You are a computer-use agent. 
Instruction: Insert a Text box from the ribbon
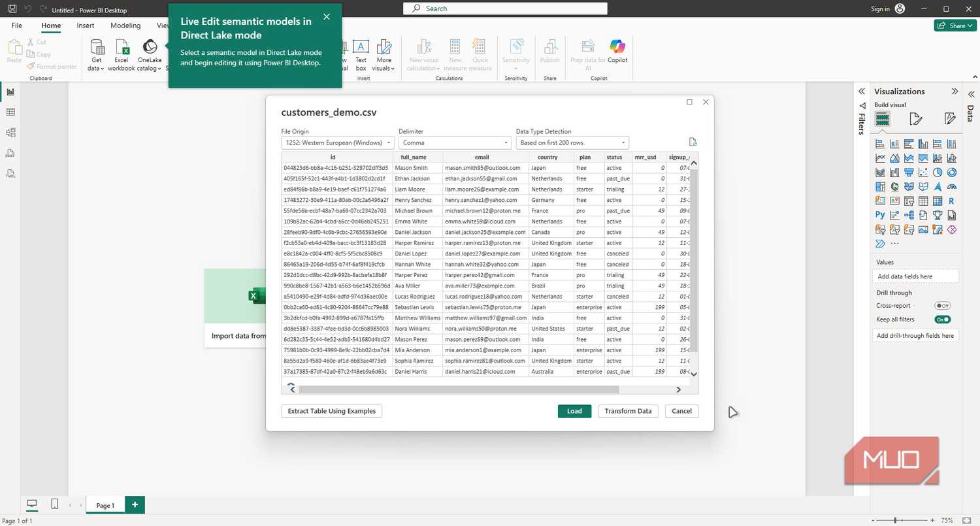tap(361, 55)
